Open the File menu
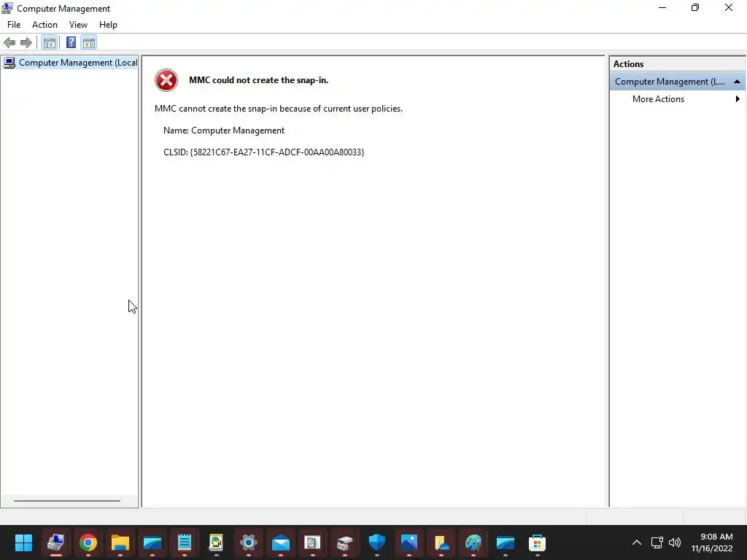 pyautogui.click(x=14, y=25)
